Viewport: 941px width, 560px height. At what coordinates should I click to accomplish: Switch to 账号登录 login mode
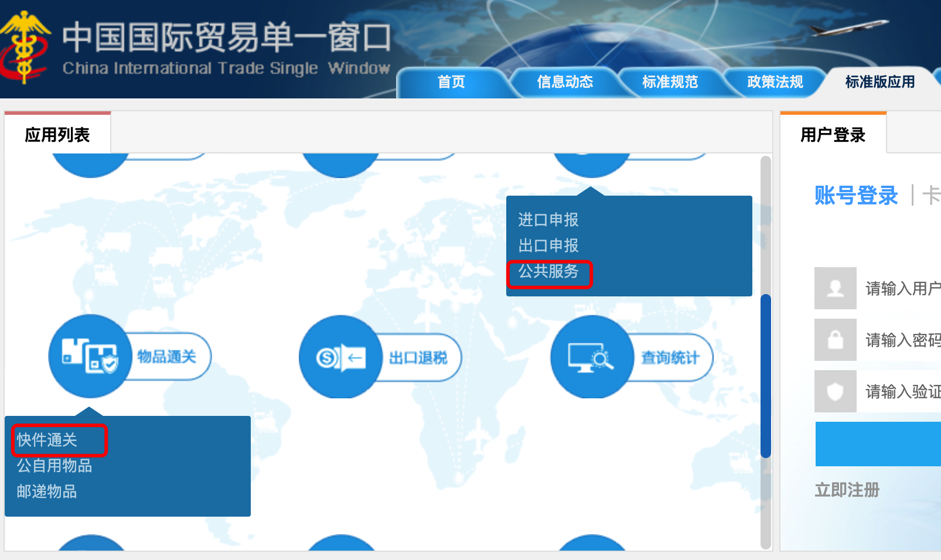(856, 195)
